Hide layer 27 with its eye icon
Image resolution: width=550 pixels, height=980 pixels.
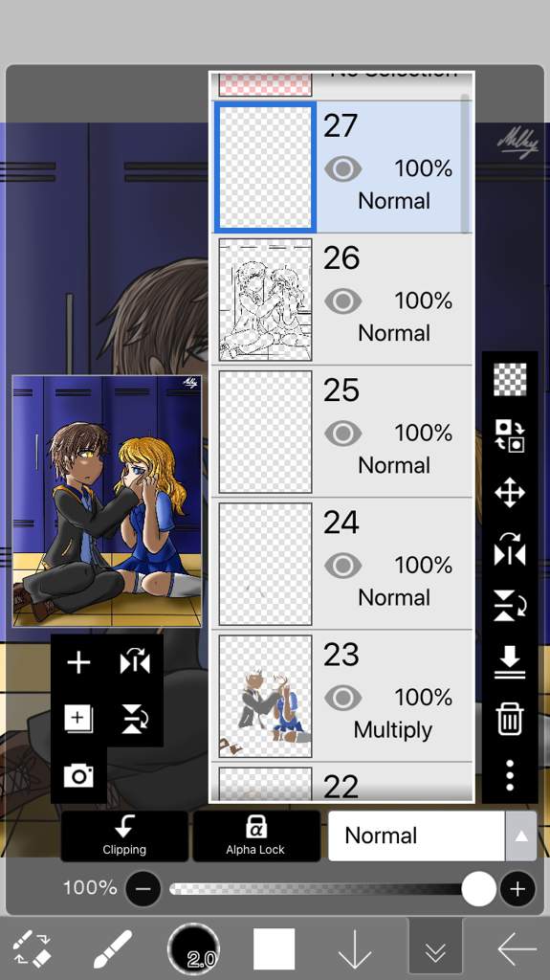click(342, 168)
